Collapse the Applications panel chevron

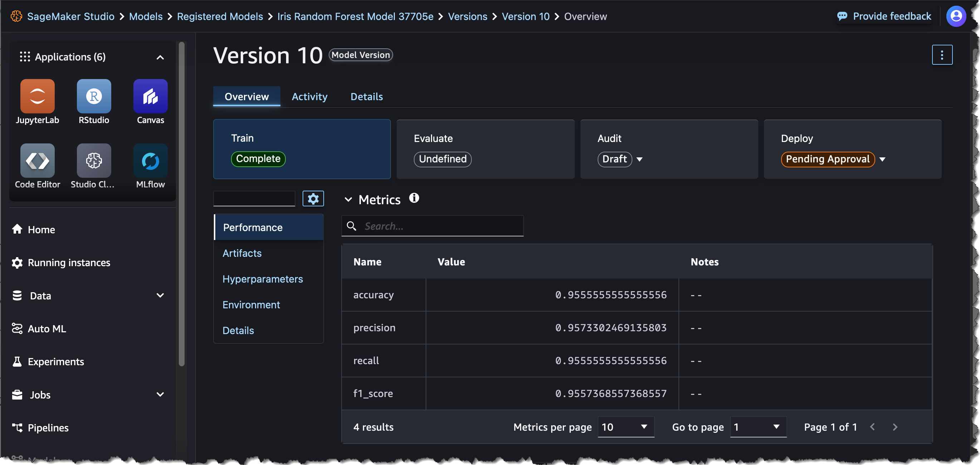click(160, 58)
